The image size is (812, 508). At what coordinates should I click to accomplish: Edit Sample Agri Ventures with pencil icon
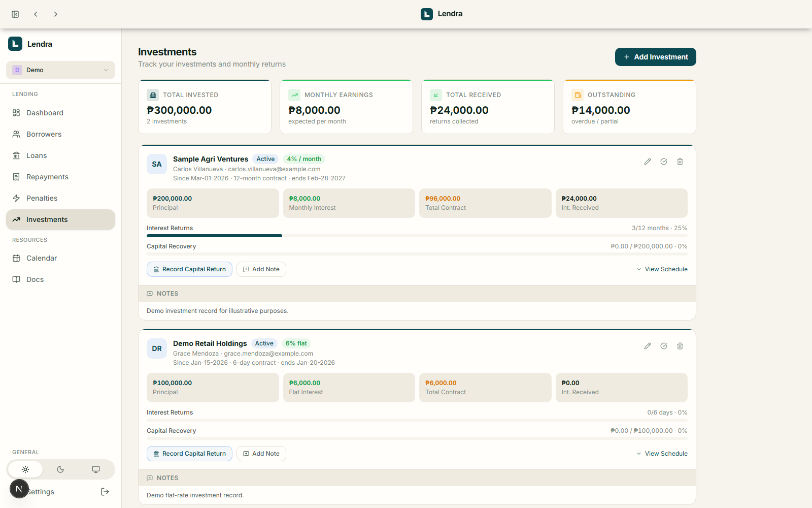pos(648,162)
